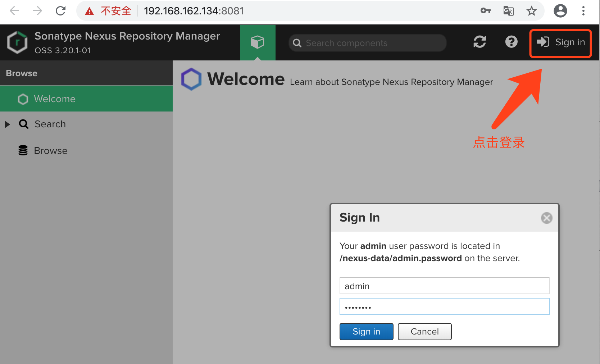The height and width of the screenshot is (364, 600).
Task: Click the /nexus-data/admin.password path text
Action: [x=401, y=258]
